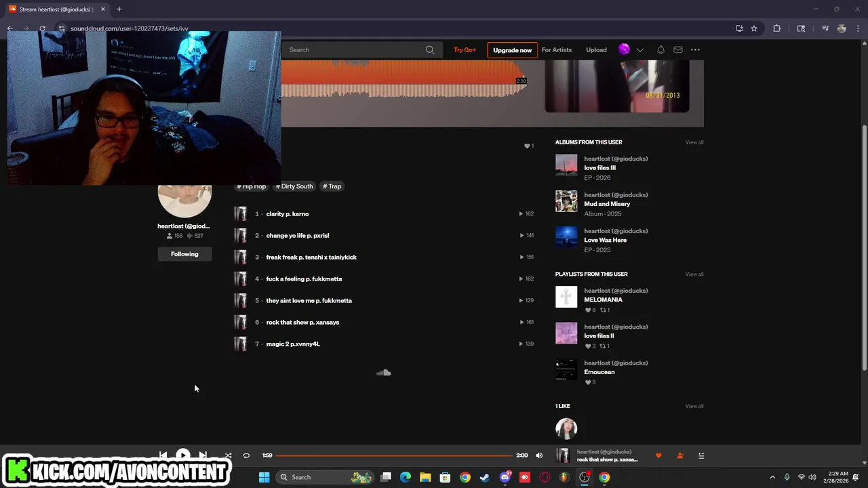The image size is (868, 488).
Task: Open Discord from the taskbar
Action: (x=505, y=477)
